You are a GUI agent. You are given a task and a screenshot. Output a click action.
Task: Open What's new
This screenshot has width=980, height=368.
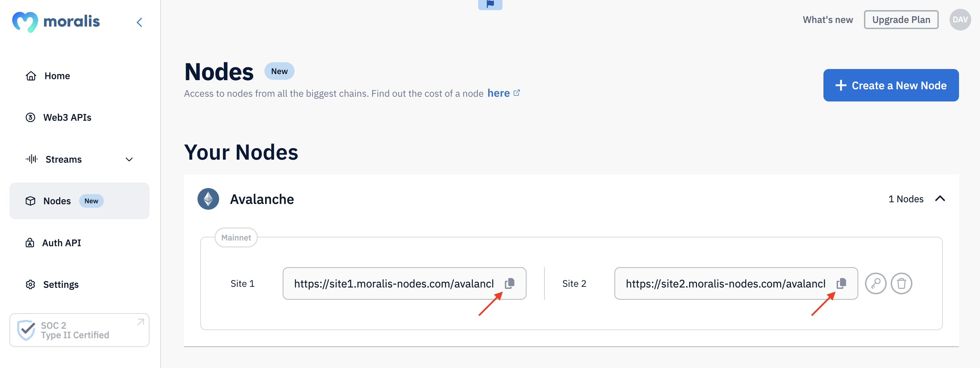(x=827, y=20)
